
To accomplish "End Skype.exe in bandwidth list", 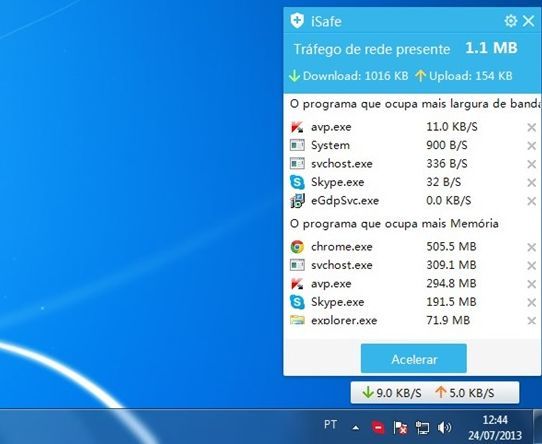I will click(531, 182).
